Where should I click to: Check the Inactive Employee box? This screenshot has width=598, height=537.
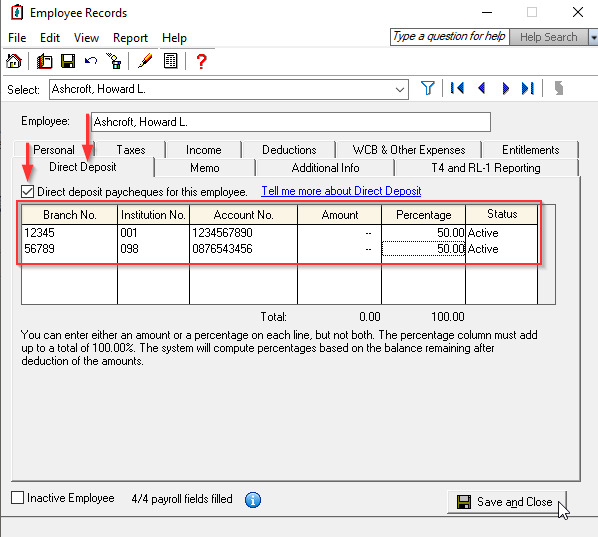[x=18, y=498]
